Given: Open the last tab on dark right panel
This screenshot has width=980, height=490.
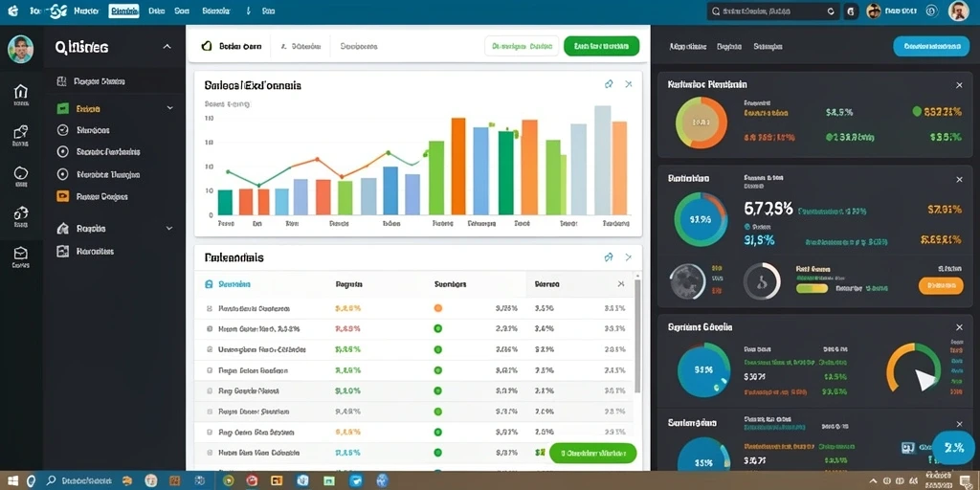Looking at the screenshot, I should (768, 46).
